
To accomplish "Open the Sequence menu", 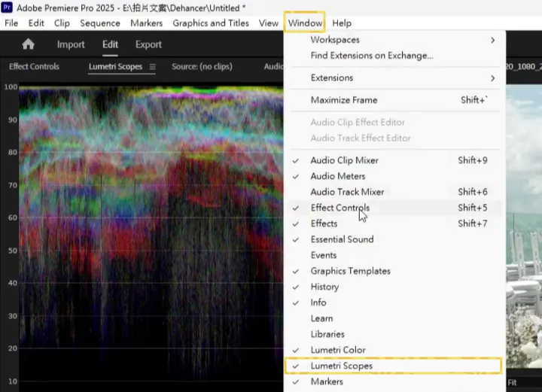I will pos(100,23).
